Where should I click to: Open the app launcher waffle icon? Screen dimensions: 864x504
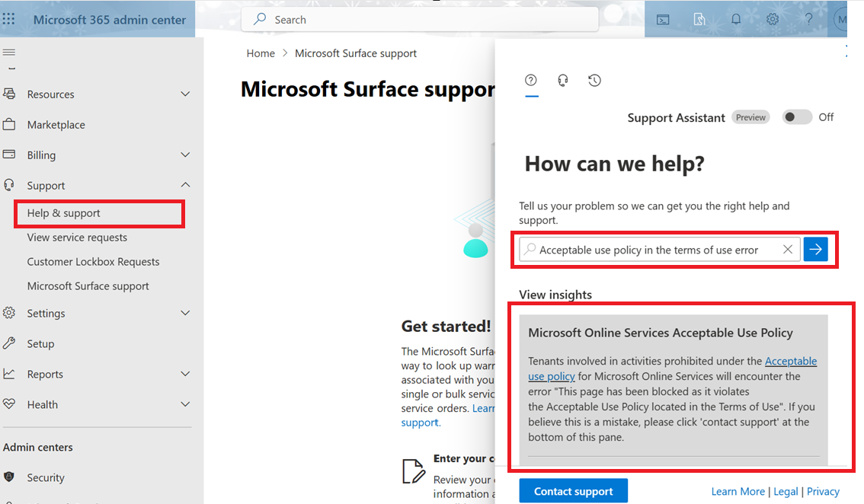9,19
